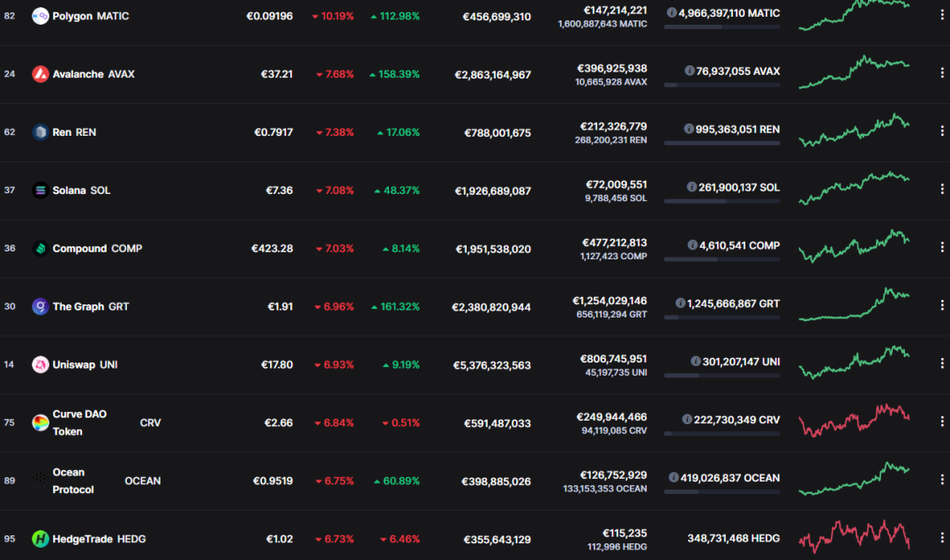Viewport: 950px width, 560px height.
Task: Click Ocean Protocol price €0.9519
Action: 273,482
